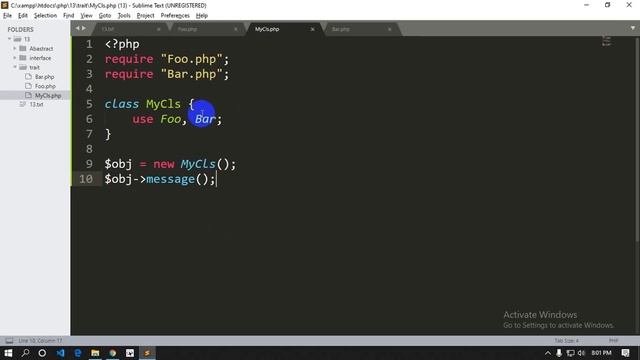Open the File menu
The width and height of the screenshot is (640, 360).
pyautogui.click(x=7, y=16)
